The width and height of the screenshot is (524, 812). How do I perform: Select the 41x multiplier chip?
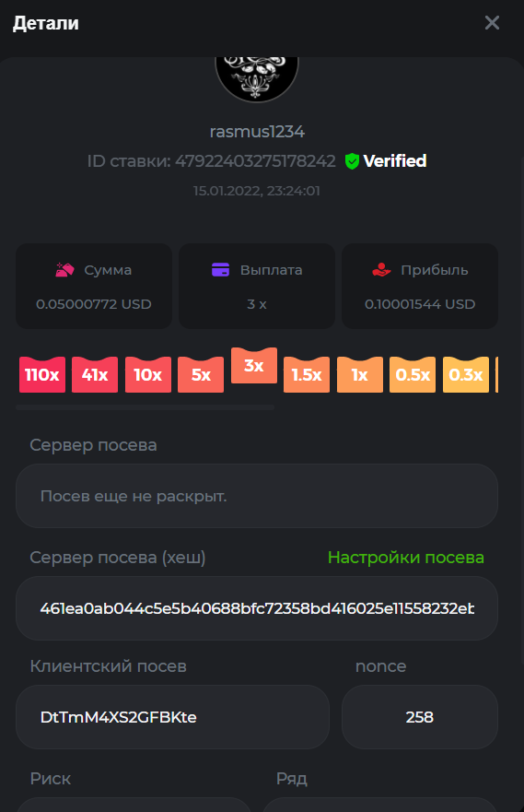tap(95, 374)
